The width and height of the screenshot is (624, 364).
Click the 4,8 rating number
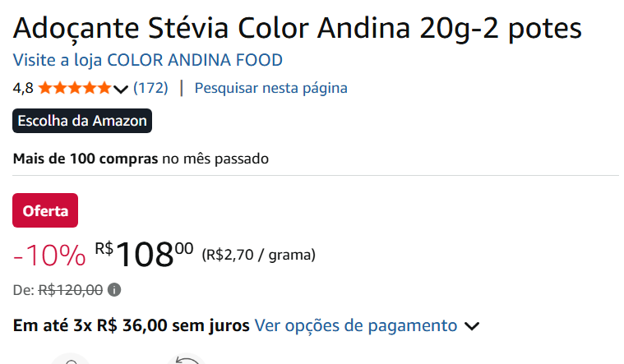click(x=23, y=88)
